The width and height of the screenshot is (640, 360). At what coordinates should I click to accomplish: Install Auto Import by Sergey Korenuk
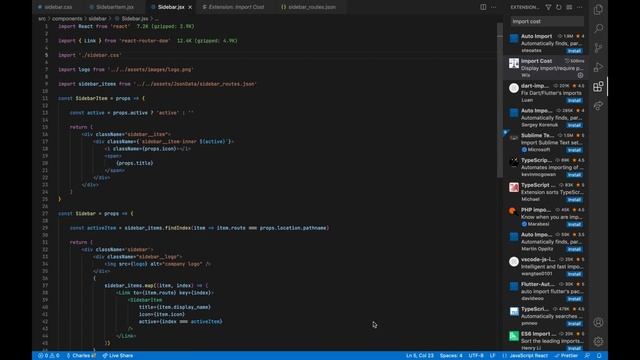tap(574, 125)
